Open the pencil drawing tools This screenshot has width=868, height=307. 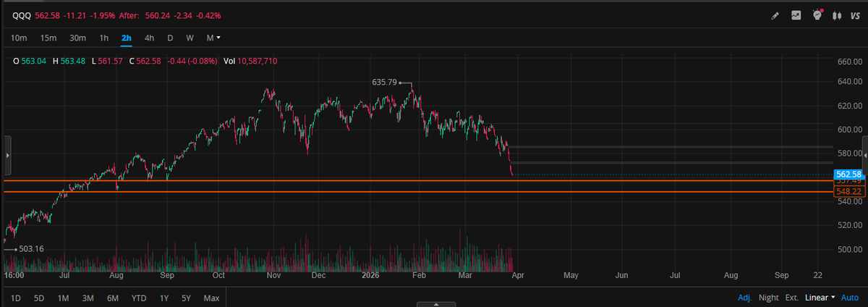[x=775, y=14]
